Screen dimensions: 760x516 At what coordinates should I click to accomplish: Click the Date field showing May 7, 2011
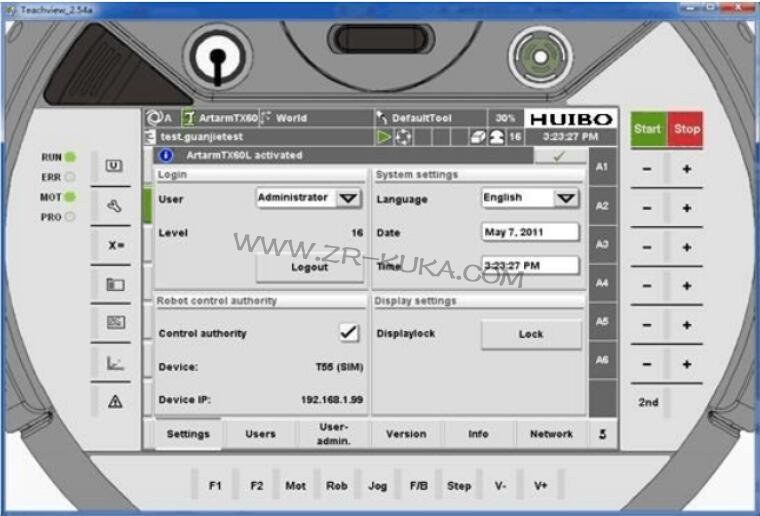530,232
